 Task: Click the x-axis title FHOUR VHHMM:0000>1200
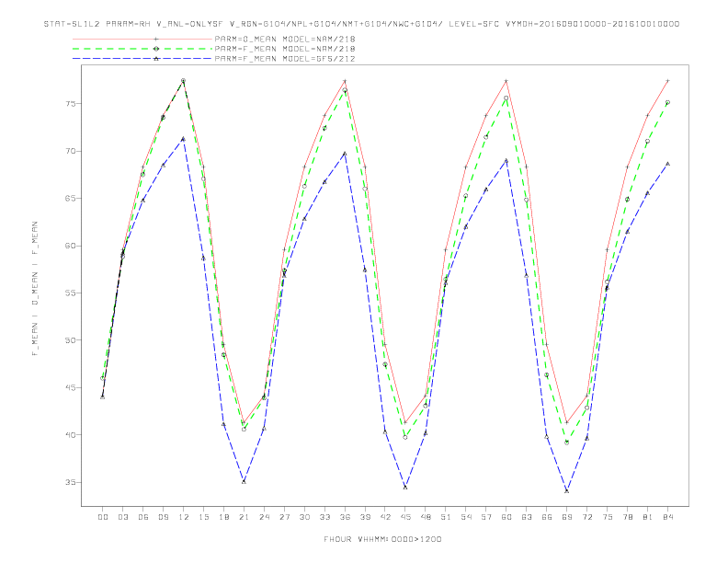tap(382, 539)
